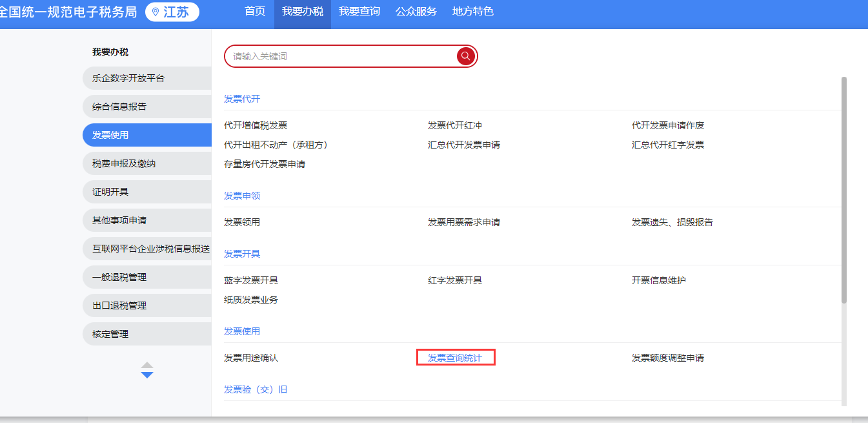Open the 公众服务 menu
This screenshot has width=868, height=423.
pos(416,12)
